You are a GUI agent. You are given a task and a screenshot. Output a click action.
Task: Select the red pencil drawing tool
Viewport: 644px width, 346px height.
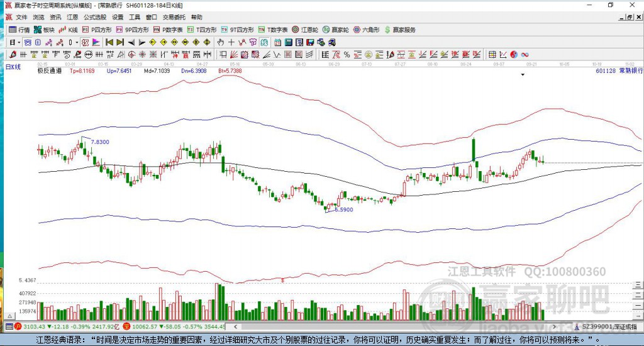click(13, 55)
